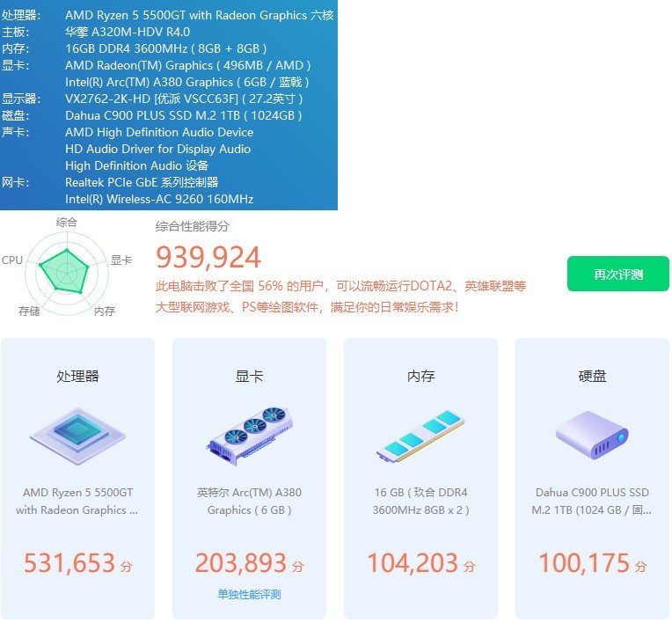Click the 16GB DDR4 3600MHz memory line
The height and width of the screenshot is (623, 672).
[166, 48]
